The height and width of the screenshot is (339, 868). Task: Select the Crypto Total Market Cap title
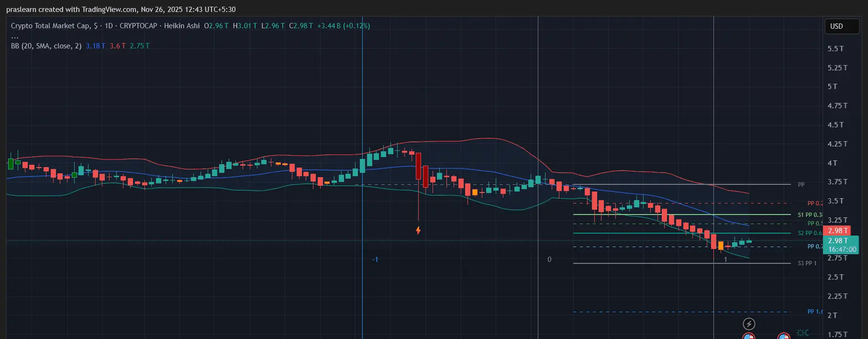(x=54, y=26)
